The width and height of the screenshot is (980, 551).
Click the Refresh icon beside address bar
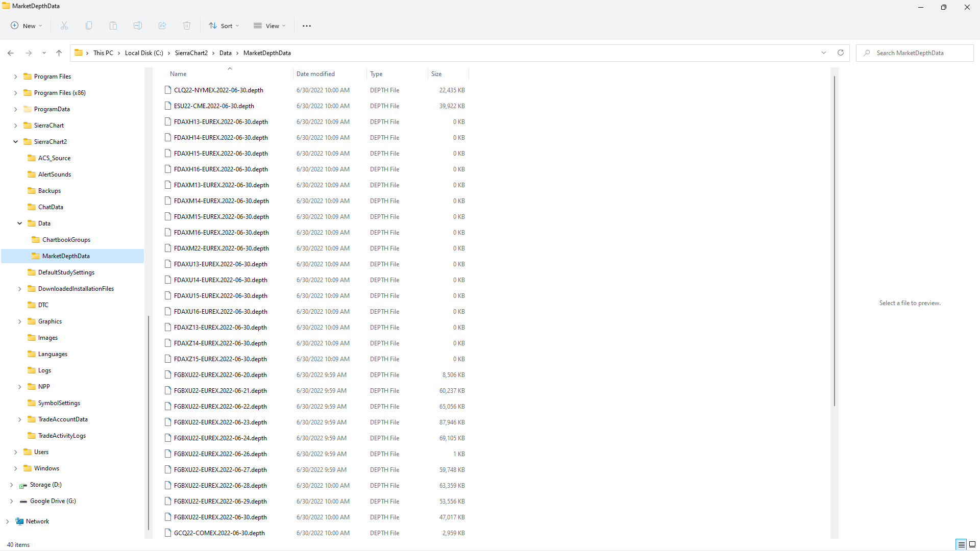tap(841, 53)
